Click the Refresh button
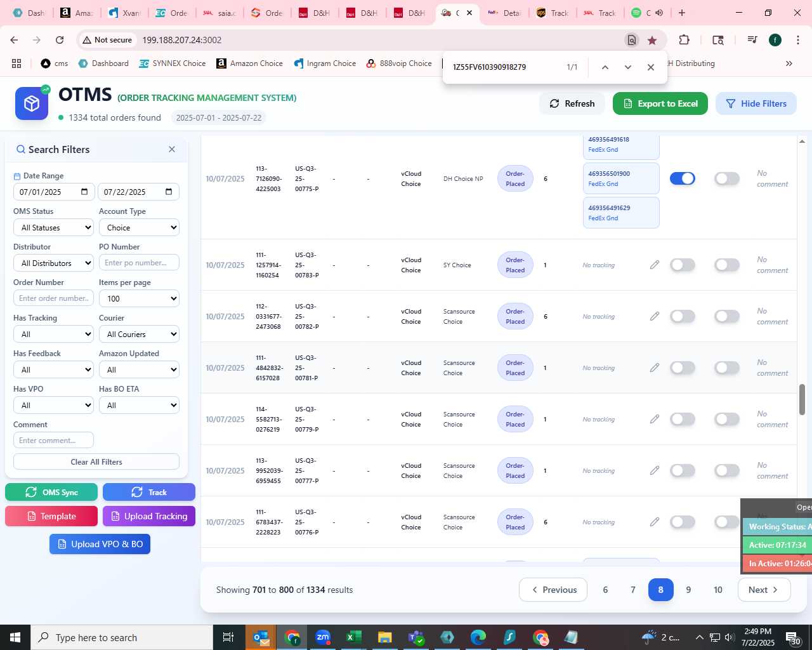 pos(572,103)
